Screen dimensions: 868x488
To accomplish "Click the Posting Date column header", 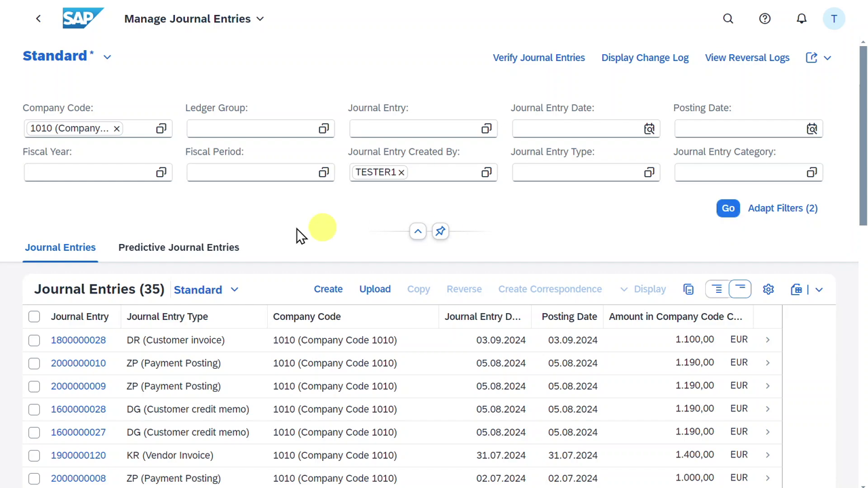I will click(x=569, y=317).
